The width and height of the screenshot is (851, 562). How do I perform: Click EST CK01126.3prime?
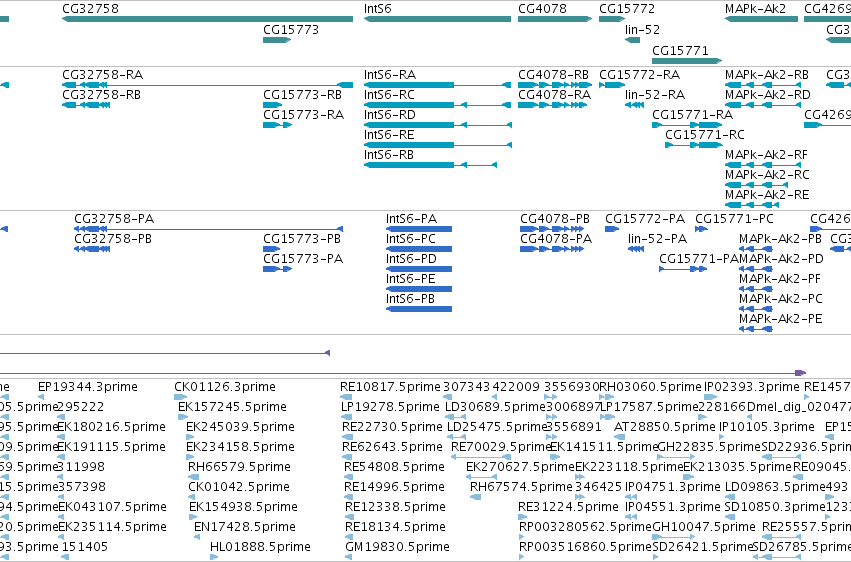pyautogui.click(x=225, y=387)
